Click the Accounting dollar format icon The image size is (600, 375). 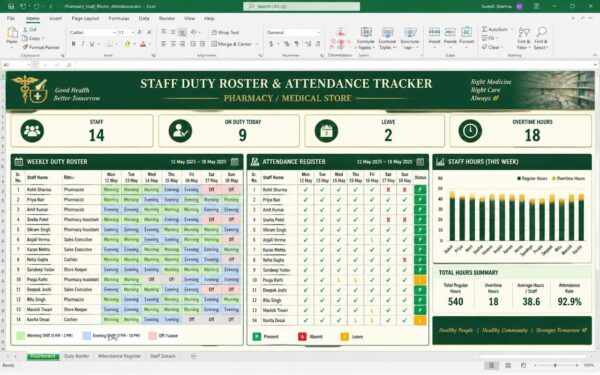[271, 44]
